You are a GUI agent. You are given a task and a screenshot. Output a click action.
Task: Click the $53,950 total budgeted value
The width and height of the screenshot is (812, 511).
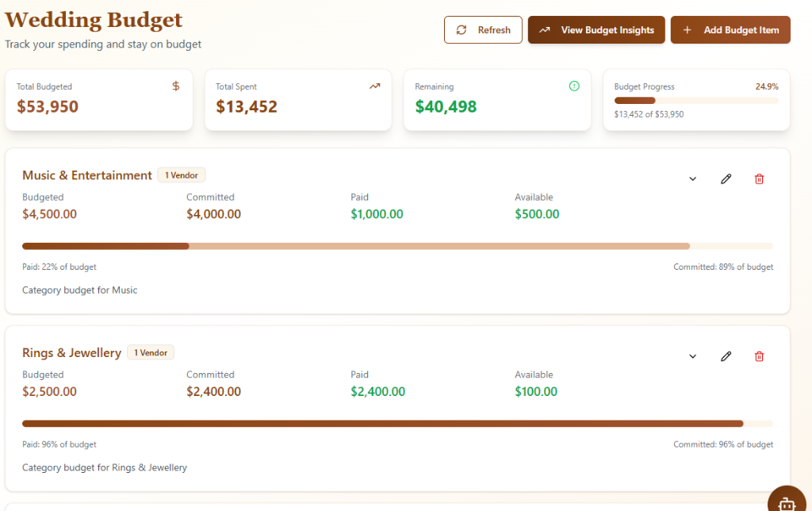pos(48,107)
